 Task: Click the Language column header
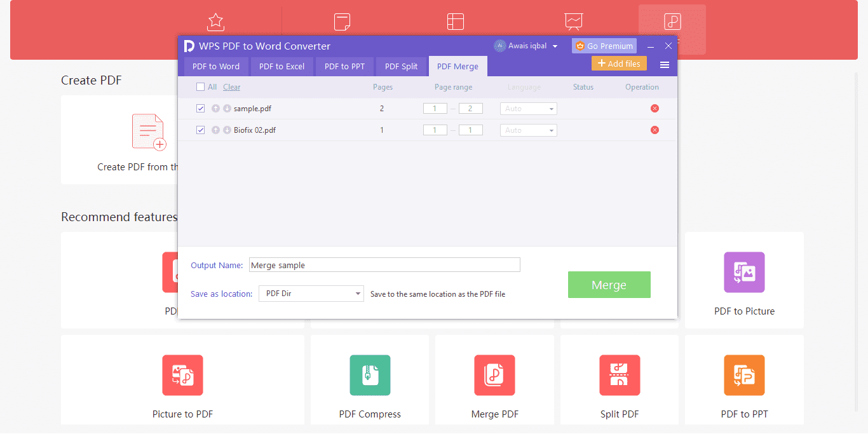524,87
